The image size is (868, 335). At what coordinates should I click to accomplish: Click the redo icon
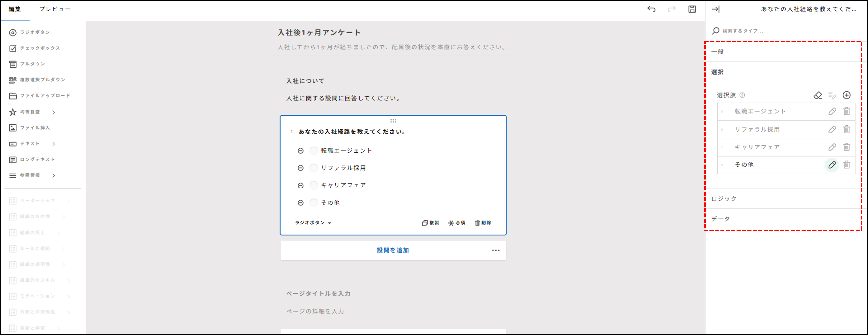(671, 9)
